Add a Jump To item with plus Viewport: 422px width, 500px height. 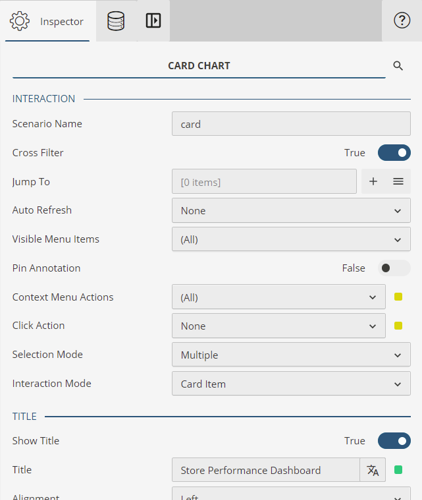tap(373, 181)
